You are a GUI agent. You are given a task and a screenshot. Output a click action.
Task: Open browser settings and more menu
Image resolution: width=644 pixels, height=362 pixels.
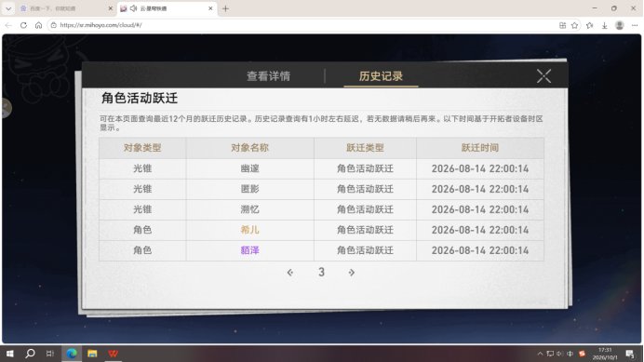point(635,25)
